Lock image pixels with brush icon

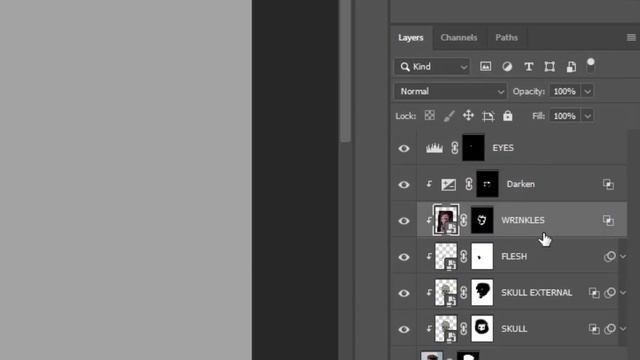(449, 116)
